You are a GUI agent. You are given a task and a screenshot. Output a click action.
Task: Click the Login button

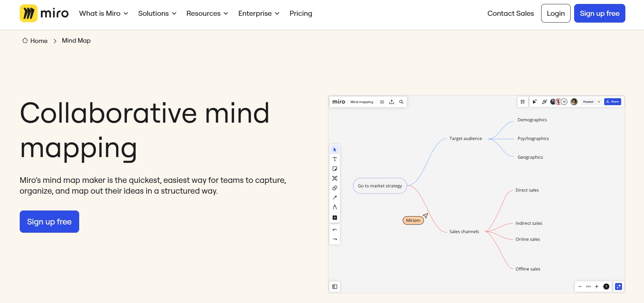click(x=555, y=13)
